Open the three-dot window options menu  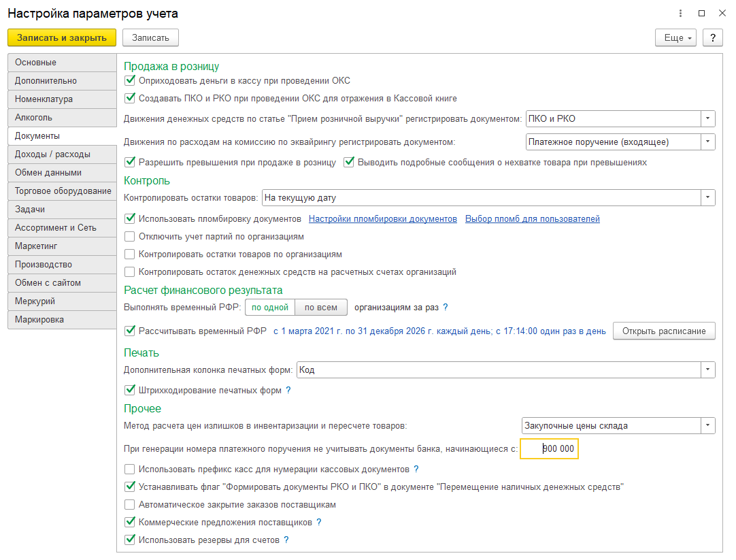tap(680, 14)
